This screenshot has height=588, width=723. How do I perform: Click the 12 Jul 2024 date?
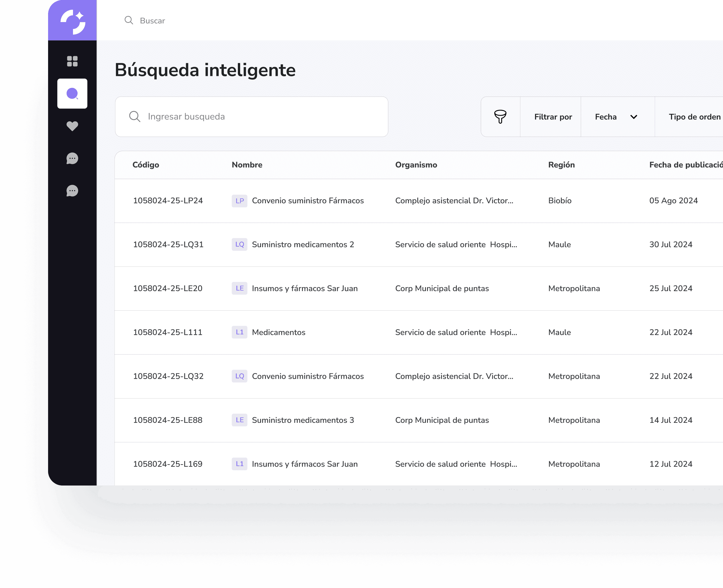pyautogui.click(x=671, y=464)
